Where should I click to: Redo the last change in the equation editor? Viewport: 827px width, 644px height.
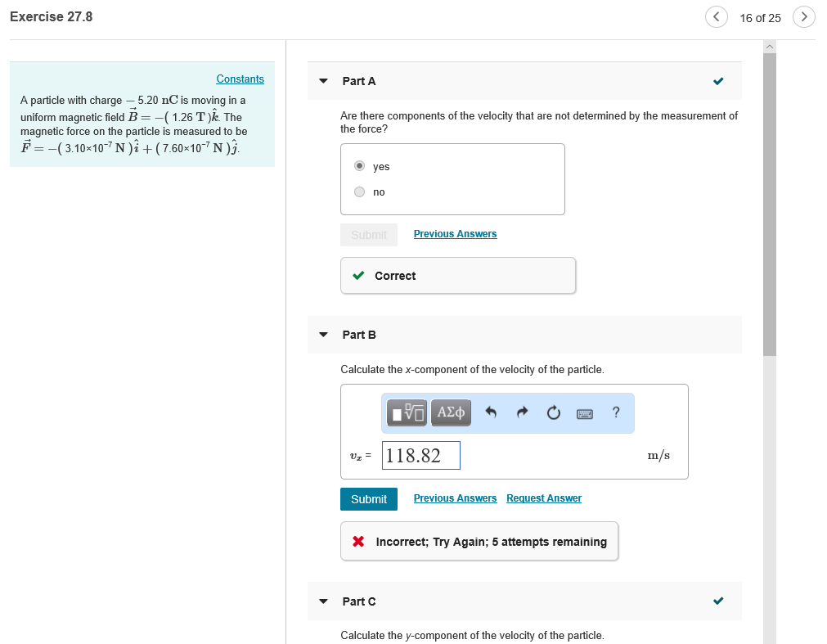coord(522,412)
